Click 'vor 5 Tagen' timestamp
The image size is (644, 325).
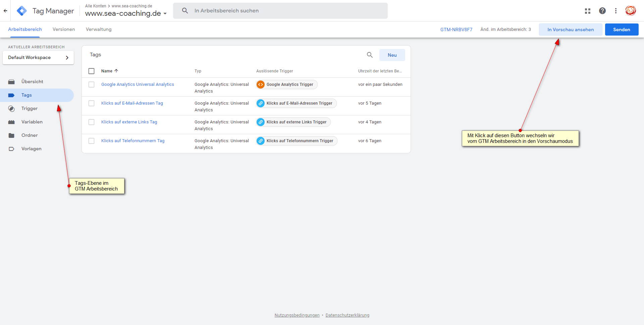(x=370, y=103)
